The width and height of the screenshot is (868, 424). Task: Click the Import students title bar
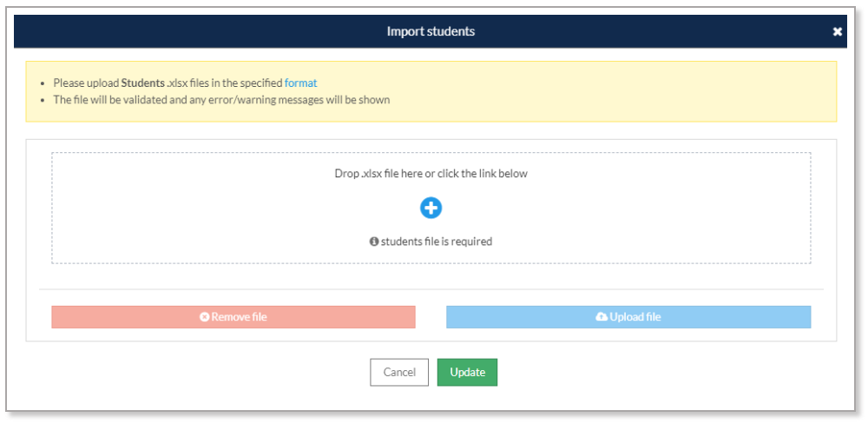point(431,31)
